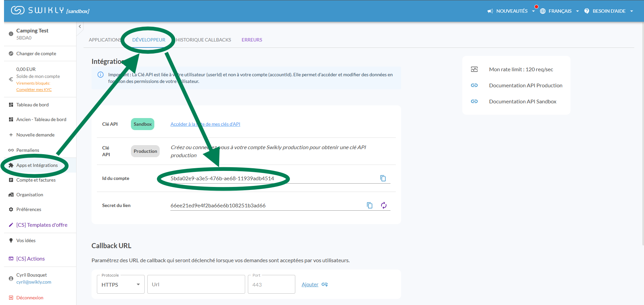The image size is (644, 305).
Task: Click the Ajouter callback link
Action: (x=310, y=285)
